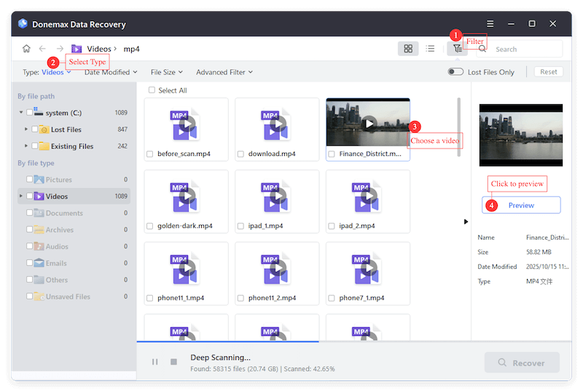Collapse the system (C:) tree node
Image resolution: width=583 pixels, height=392 pixels.
(21, 112)
